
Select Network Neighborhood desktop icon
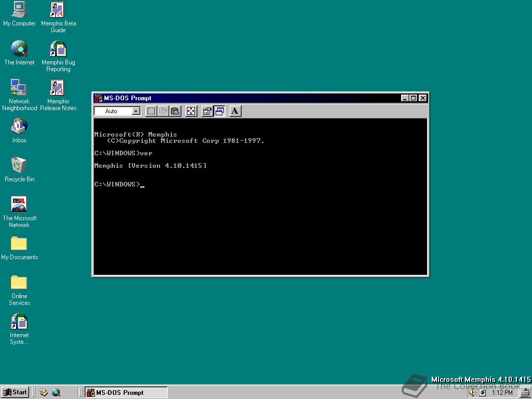click(x=19, y=95)
